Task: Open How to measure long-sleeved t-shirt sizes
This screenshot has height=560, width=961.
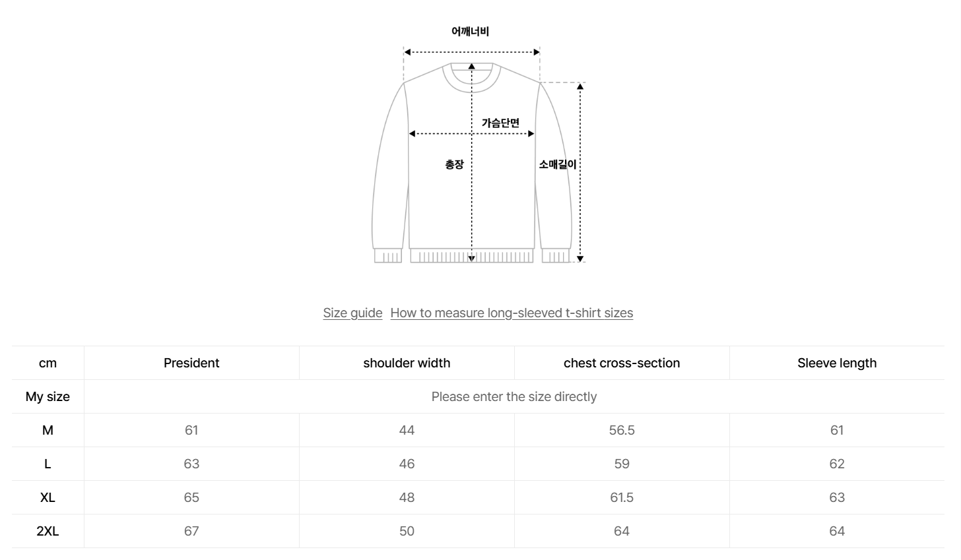Action: [x=512, y=313]
